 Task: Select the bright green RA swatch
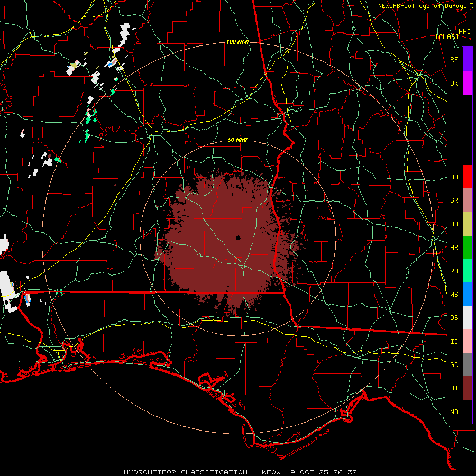coord(467,271)
